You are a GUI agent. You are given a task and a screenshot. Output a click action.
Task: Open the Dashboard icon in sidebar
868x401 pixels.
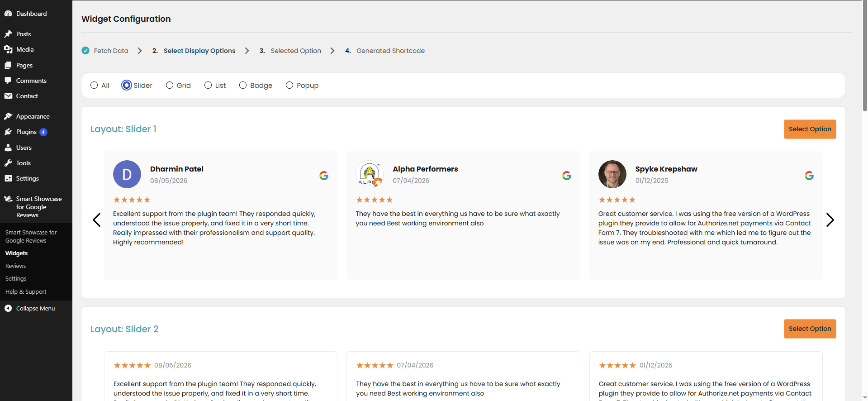pos(8,14)
